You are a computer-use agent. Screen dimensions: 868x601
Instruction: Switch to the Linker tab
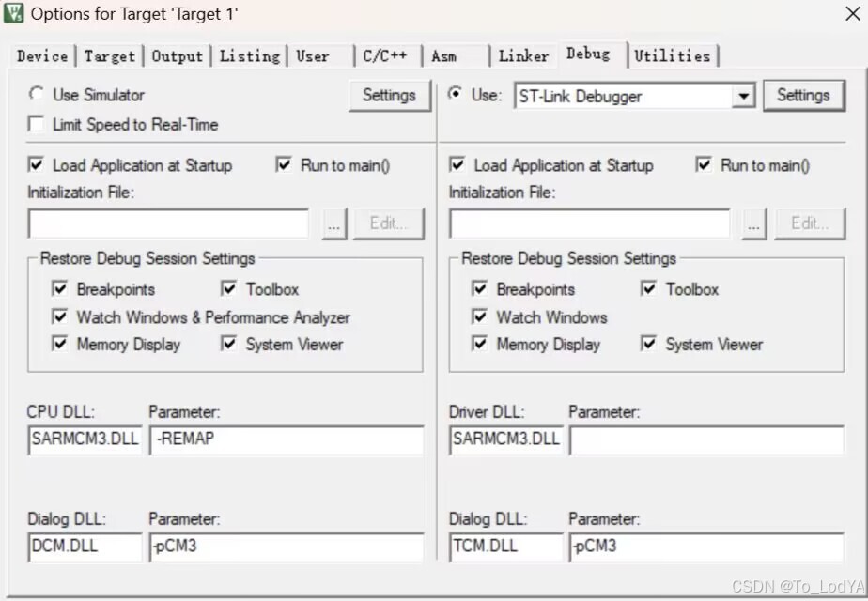coord(523,56)
